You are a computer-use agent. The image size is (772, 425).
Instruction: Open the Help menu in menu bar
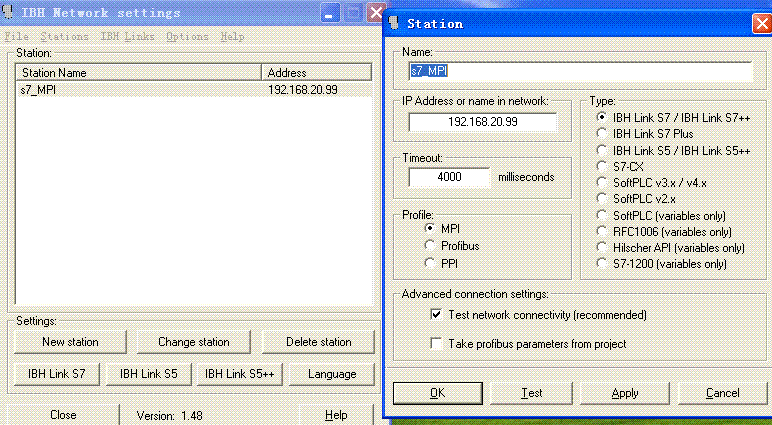pos(232,36)
